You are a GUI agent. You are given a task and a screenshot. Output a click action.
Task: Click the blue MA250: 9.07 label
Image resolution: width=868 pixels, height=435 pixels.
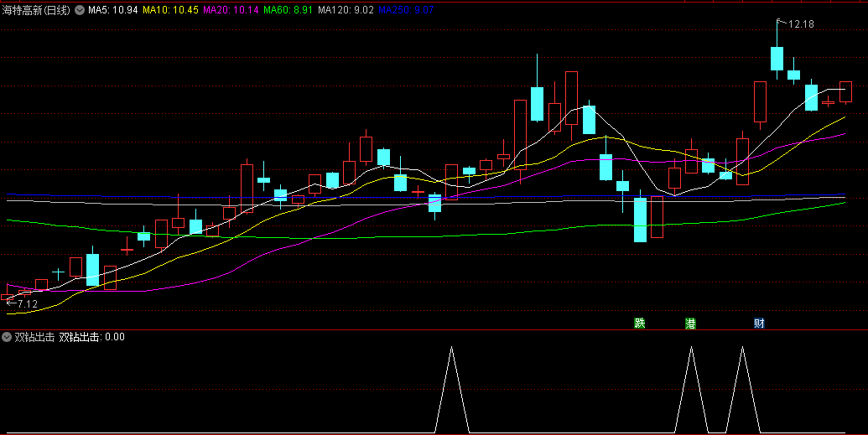pos(406,10)
